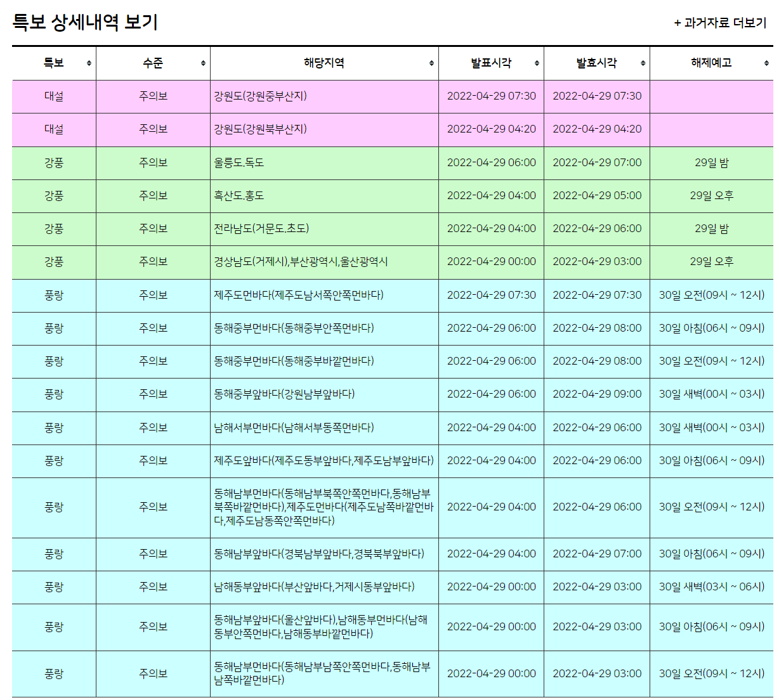Viewport: 779px width, 700px height.
Task: Select the 동해남부앞바다(경북남부앞바다,경북북부앞바다) cell
Action: 324,554
